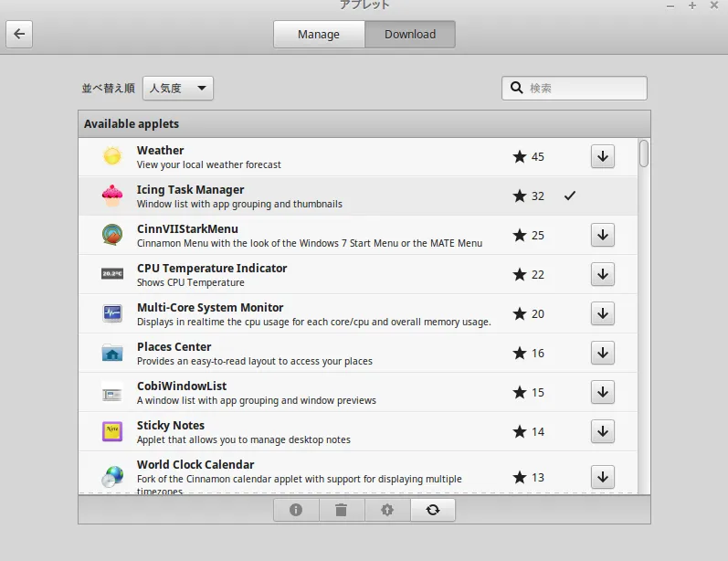The image size is (728, 561).
Task: Select the Sticky Notes title
Action: pyautogui.click(x=171, y=426)
